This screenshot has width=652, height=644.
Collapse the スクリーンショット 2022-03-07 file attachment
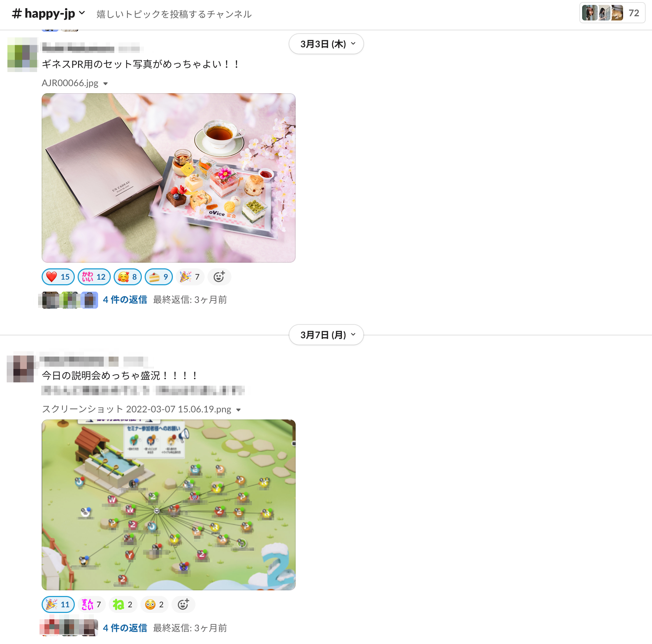tap(239, 410)
